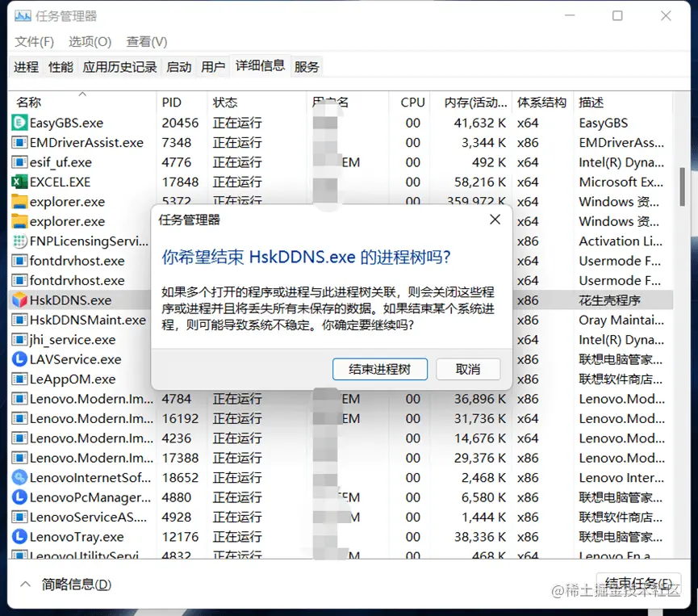Click the HskDDNSMaint.exe process icon
The height and width of the screenshot is (616, 698).
[19, 320]
